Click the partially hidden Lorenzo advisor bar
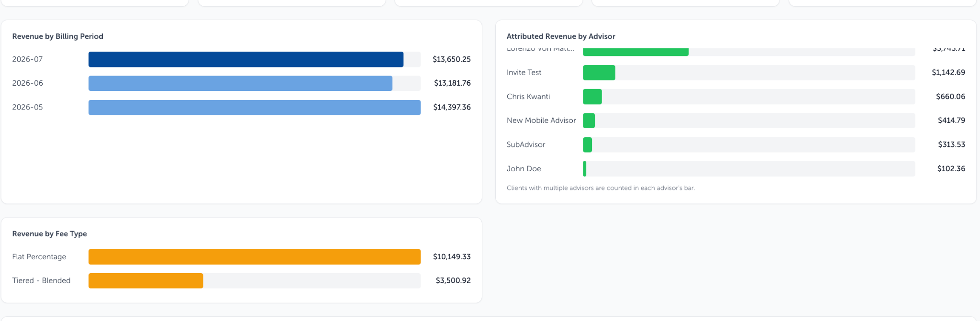The height and width of the screenshot is (321, 980). tap(635, 52)
